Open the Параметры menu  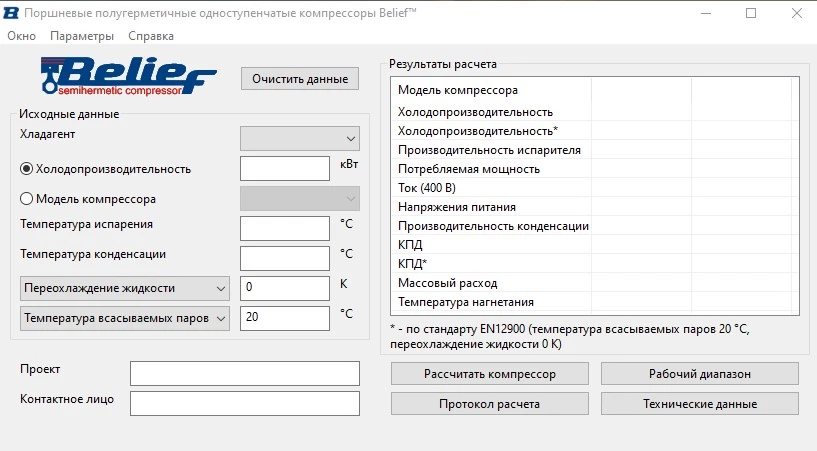click(82, 36)
